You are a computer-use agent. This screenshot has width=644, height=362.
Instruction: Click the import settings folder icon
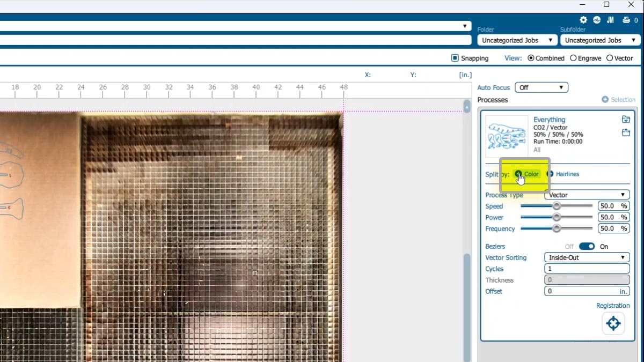tap(626, 120)
